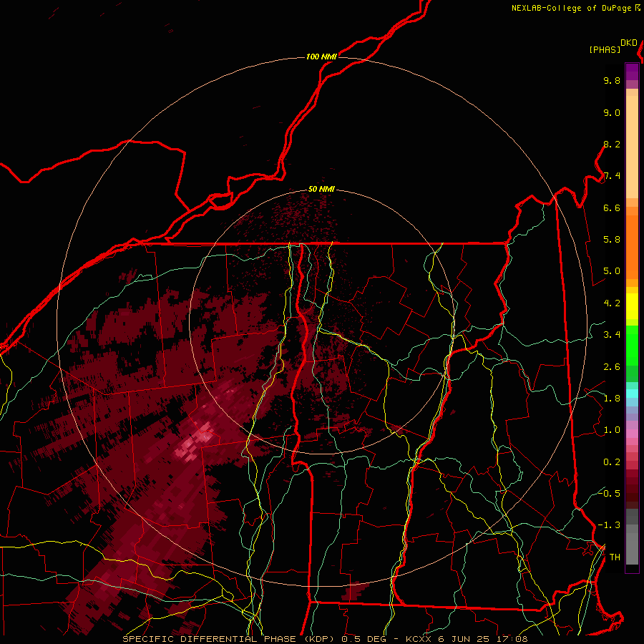Viewport: 644px width, 644px height.
Task: Pick the pink segment of the color bar
Action: [632, 434]
